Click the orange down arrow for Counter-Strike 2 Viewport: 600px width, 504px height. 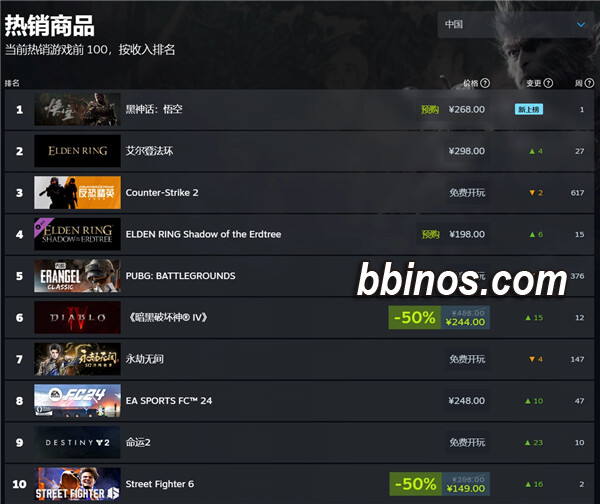point(532,193)
